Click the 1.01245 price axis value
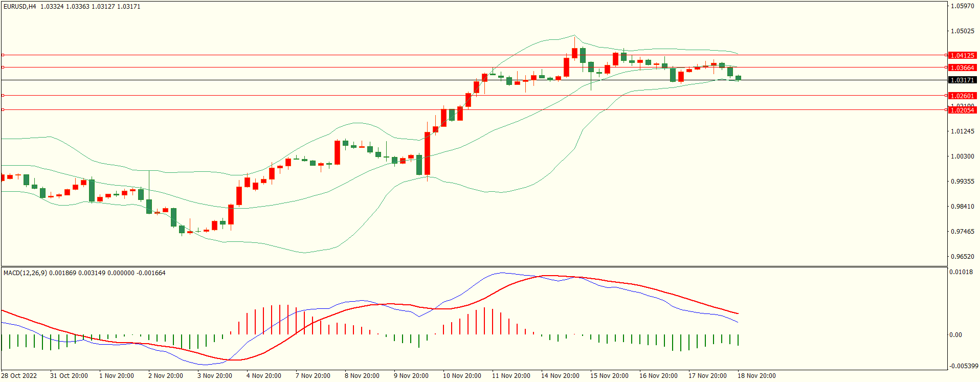 (x=962, y=131)
